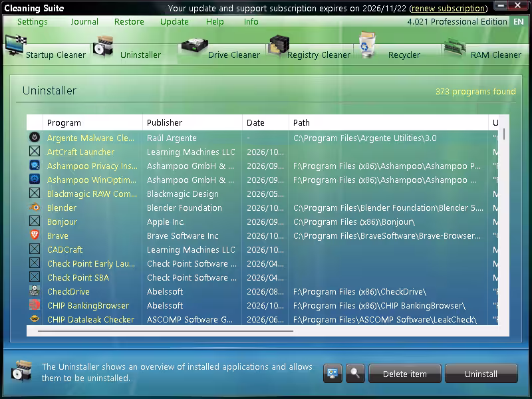Open the Help menu
This screenshot has height=399, width=532.
pyautogui.click(x=215, y=22)
